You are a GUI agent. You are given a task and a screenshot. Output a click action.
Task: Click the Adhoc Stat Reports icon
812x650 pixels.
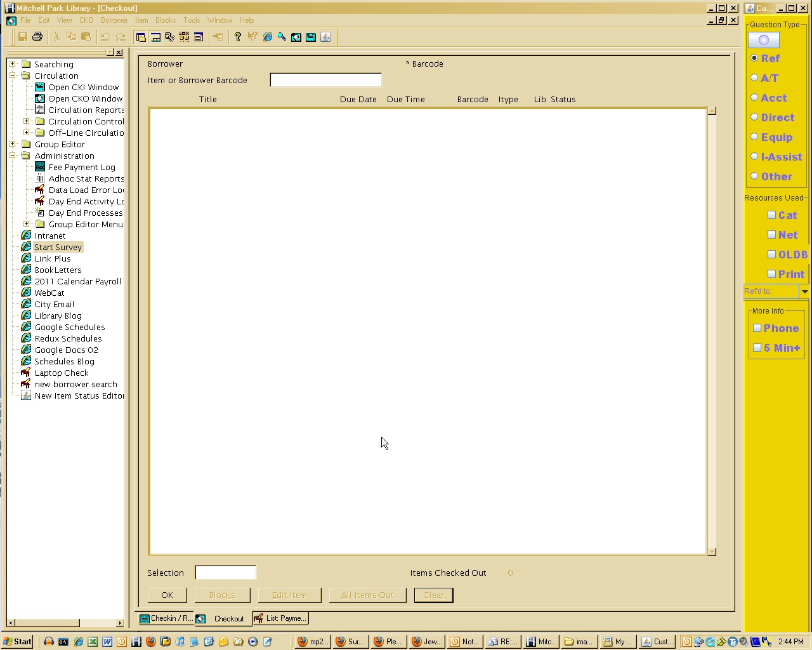coord(40,178)
